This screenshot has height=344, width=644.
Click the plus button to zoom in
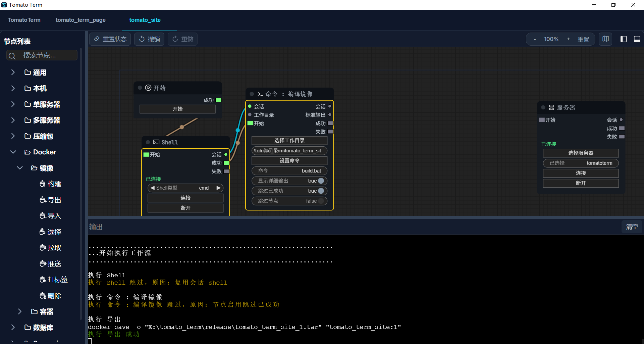[568, 39]
